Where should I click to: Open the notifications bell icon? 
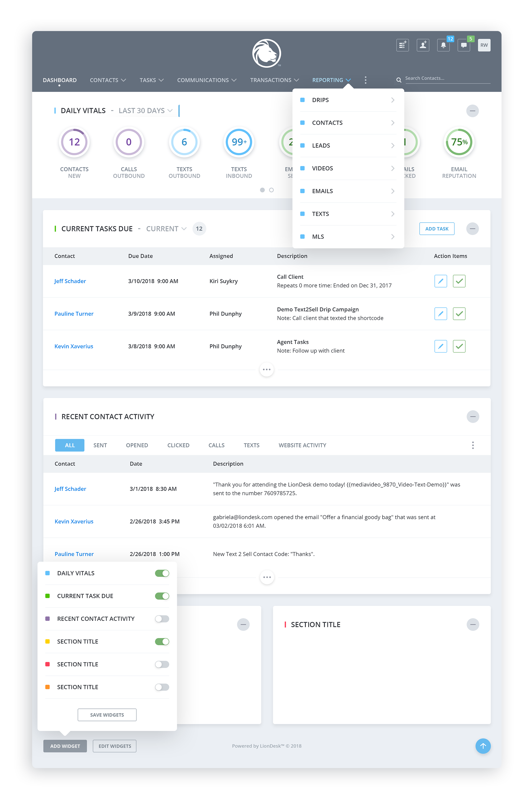443,45
